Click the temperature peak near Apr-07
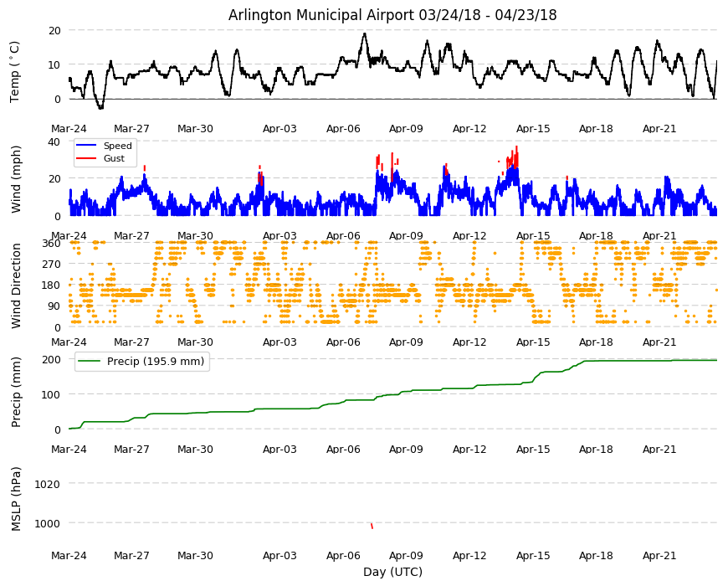The height and width of the screenshot is (586, 728). [365, 33]
